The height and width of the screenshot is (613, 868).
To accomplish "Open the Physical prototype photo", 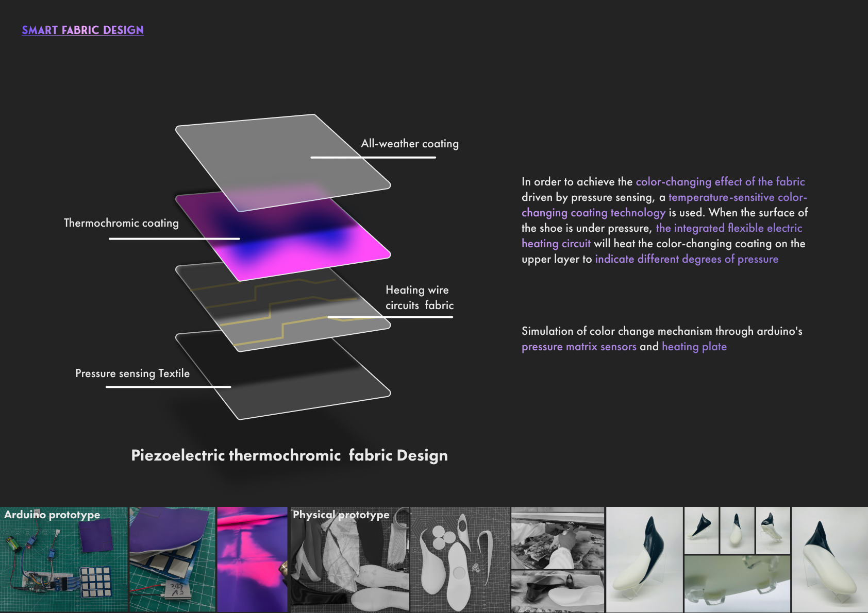I will click(349, 560).
